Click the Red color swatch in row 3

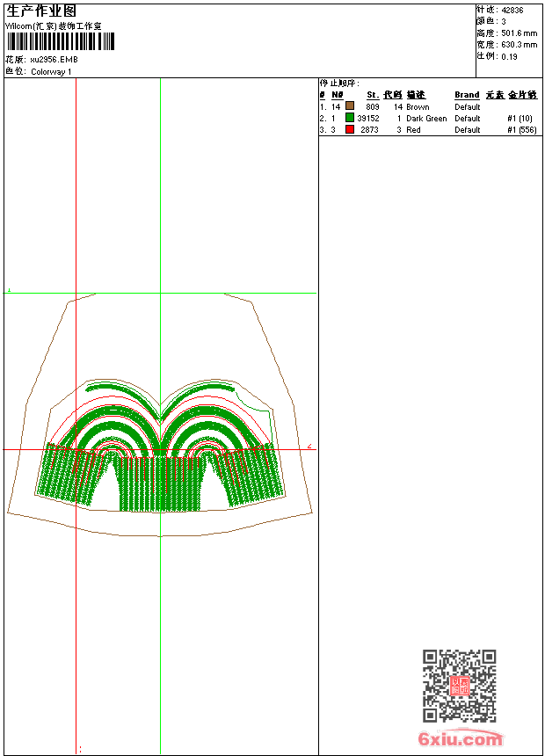pyautogui.click(x=350, y=129)
